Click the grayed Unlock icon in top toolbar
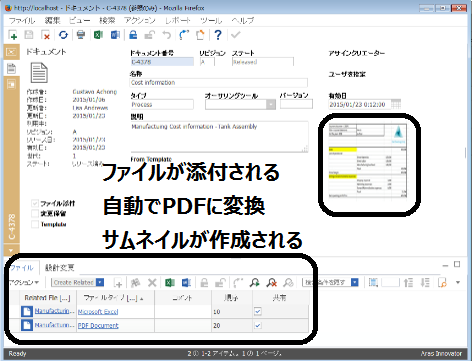472x361 pixels. click(150, 35)
